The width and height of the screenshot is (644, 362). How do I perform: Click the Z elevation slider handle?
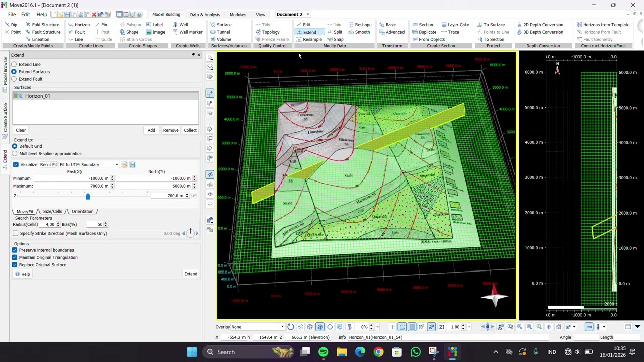coord(88,196)
